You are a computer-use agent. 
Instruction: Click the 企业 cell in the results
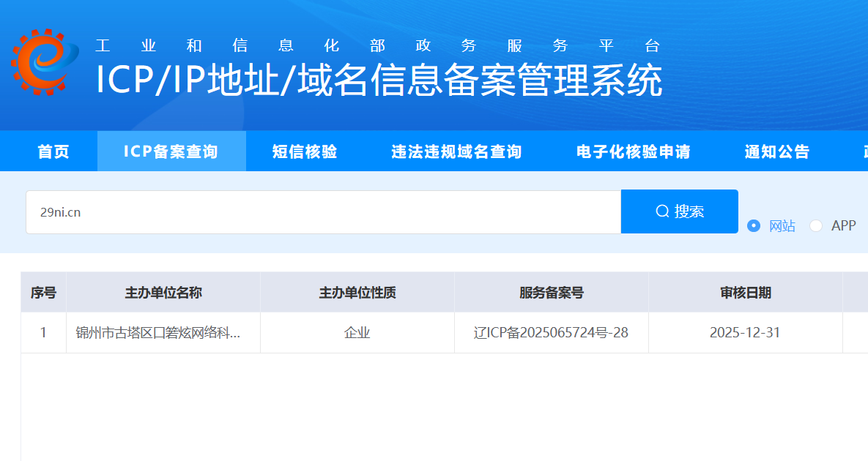[x=357, y=333]
